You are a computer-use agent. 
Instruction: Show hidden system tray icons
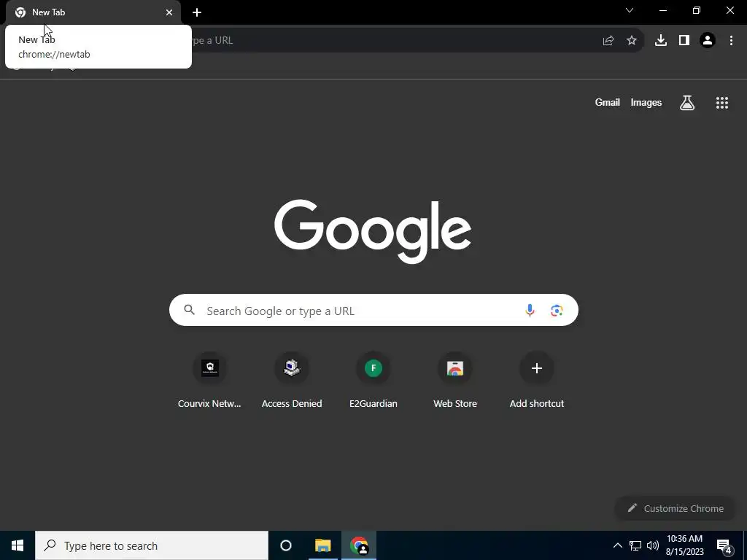pos(617,545)
